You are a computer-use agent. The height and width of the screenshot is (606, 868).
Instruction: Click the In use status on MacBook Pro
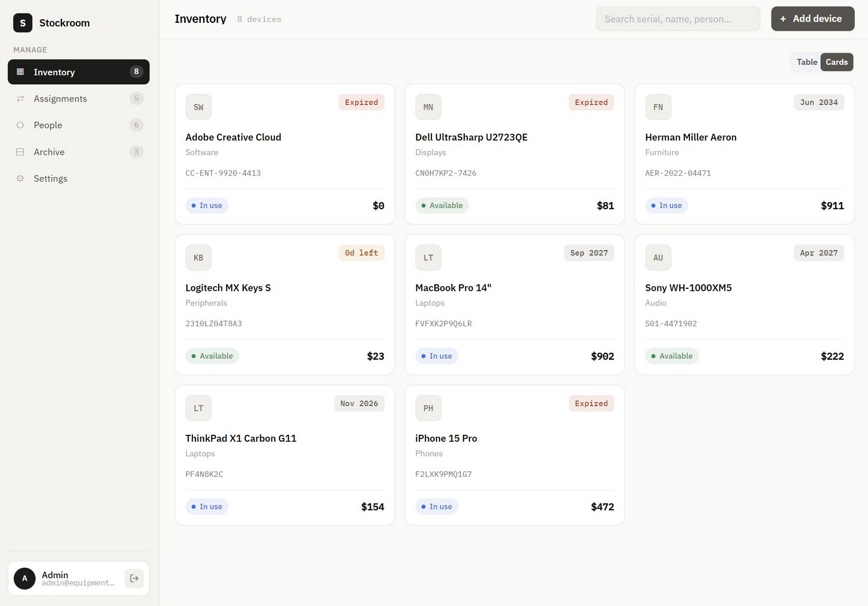437,356
